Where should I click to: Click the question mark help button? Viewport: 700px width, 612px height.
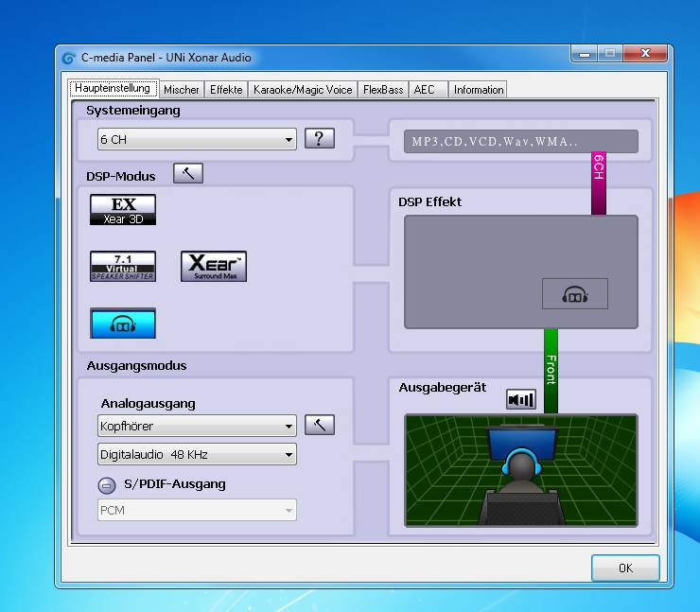pyautogui.click(x=319, y=138)
